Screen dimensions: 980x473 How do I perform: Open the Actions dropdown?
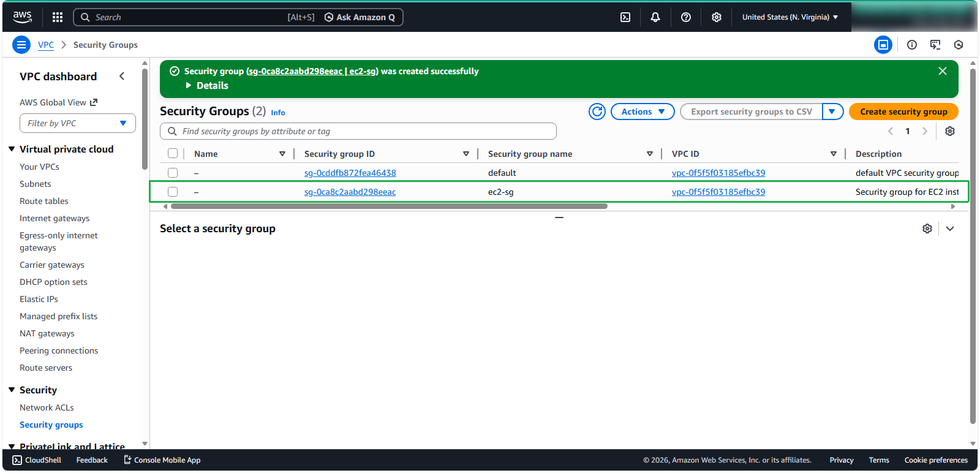(x=643, y=112)
